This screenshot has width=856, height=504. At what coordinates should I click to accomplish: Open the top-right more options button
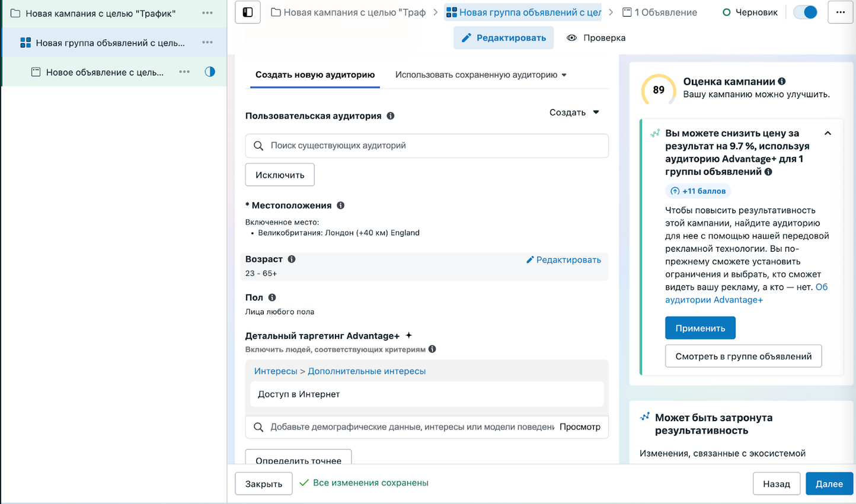pyautogui.click(x=840, y=12)
